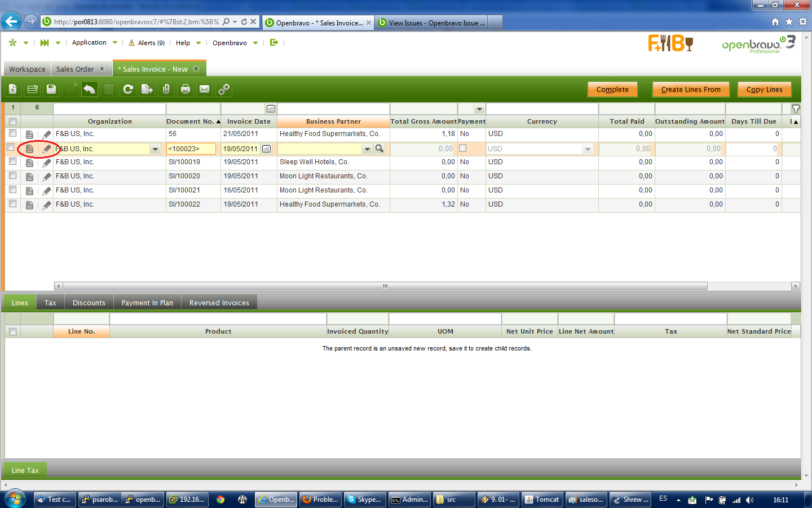812x508 pixels.
Task: Tick the checkbox for document 56 row
Action: point(13,133)
